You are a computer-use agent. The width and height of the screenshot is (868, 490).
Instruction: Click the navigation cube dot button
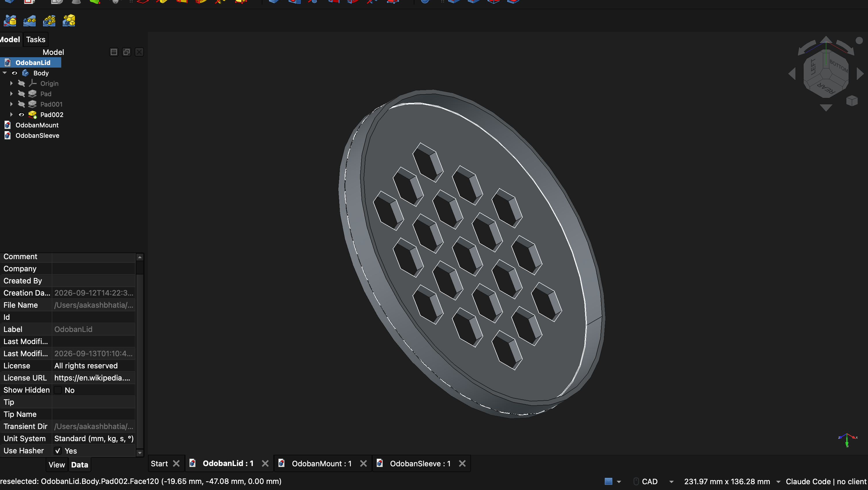[859, 40]
